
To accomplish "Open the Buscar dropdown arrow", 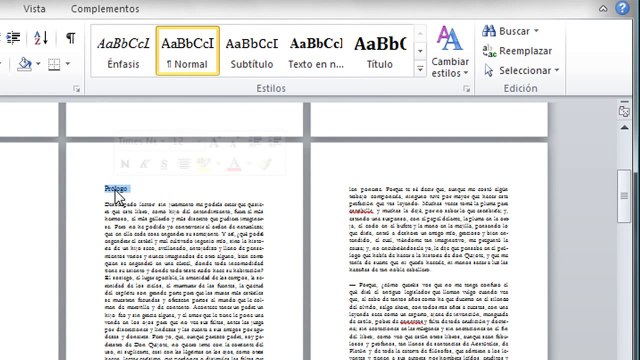I will [x=536, y=31].
